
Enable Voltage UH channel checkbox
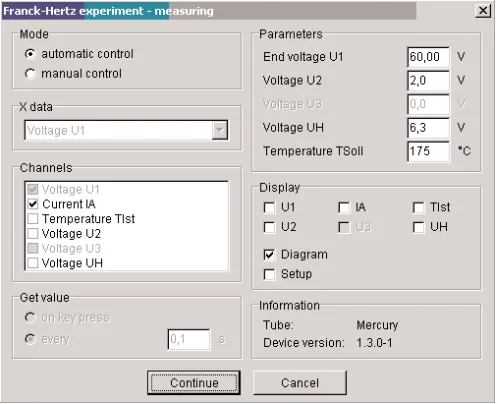click(33, 263)
